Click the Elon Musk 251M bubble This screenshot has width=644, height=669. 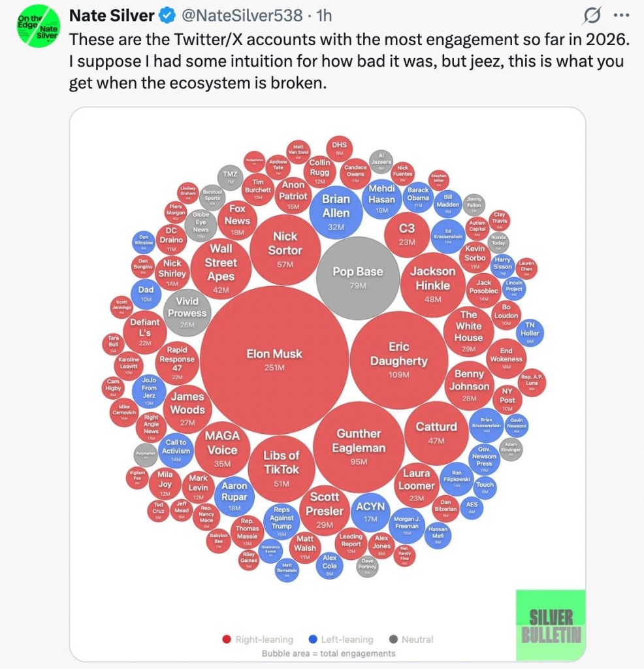[x=274, y=359]
